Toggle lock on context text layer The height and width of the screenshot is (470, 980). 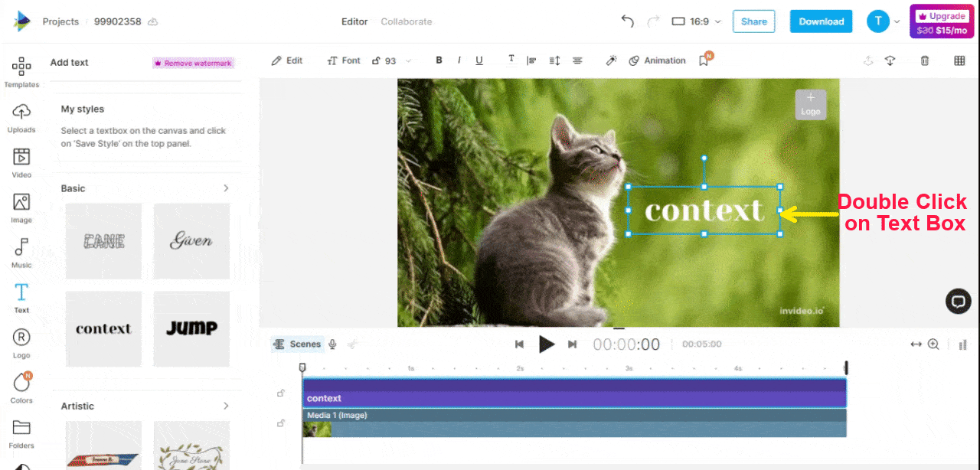pos(281,393)
